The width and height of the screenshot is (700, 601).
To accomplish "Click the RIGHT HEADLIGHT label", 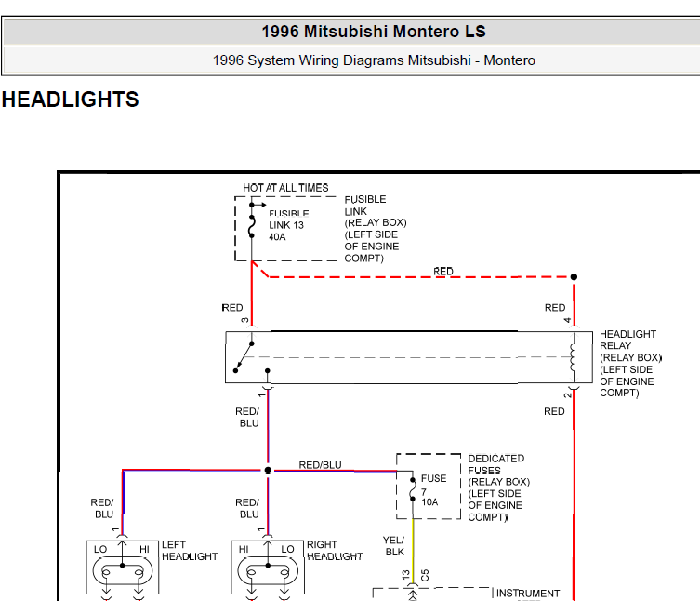I will [x=335, y=551].
